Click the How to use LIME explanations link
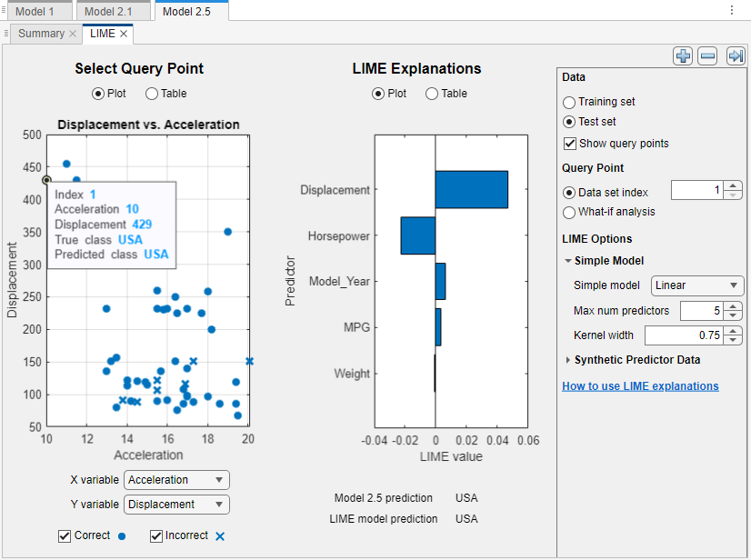This screenshot has height=560, width=751. [640, 385]
